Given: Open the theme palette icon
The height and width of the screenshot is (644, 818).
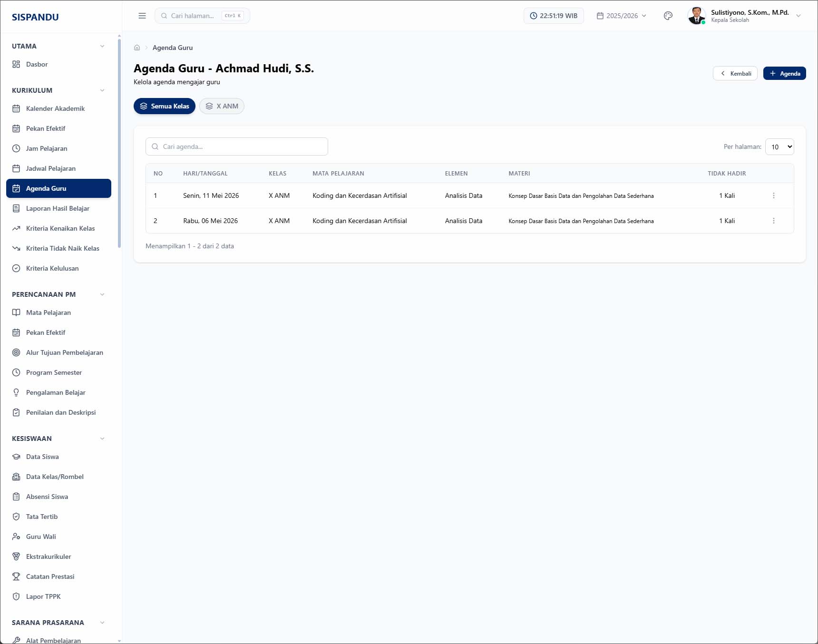Looking at the screenshot, I should [668, 16].
